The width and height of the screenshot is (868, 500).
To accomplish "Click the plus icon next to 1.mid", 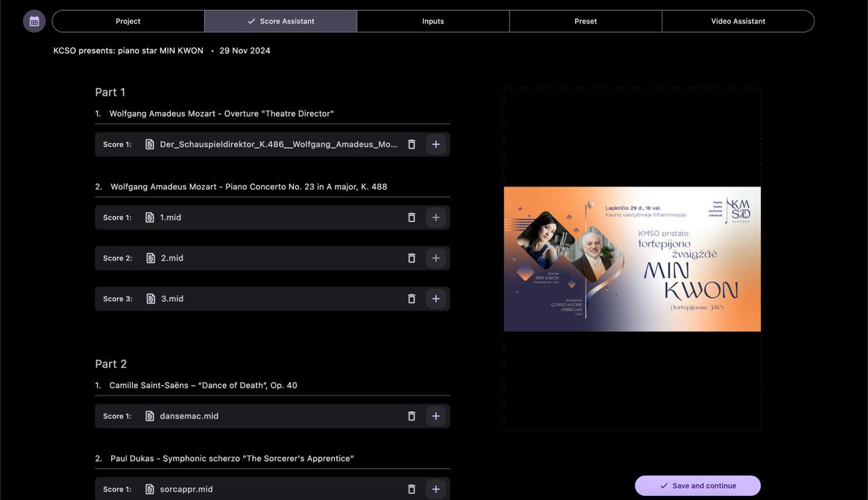I will [x=436, y=217].
